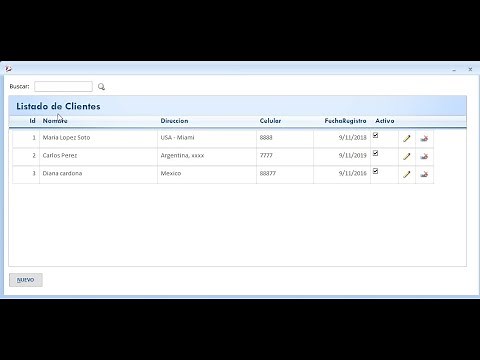Edit Carlos Perez with pencil icon
The height and width of the screenshot is (360, 480).
point(407,156)
